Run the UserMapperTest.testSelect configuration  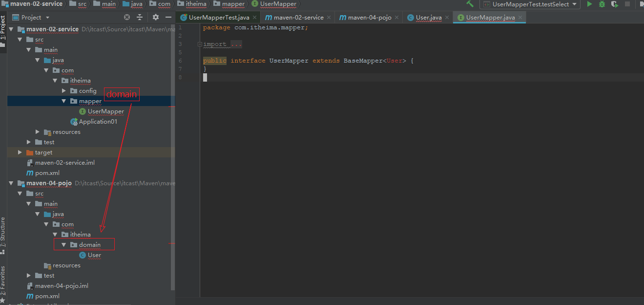589,4
